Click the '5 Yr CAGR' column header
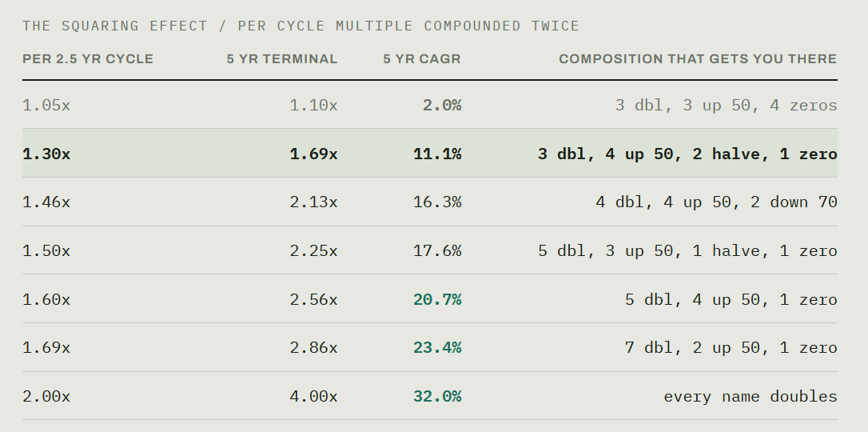The width and height of the screenshot is (868, 432). point(422,58)
